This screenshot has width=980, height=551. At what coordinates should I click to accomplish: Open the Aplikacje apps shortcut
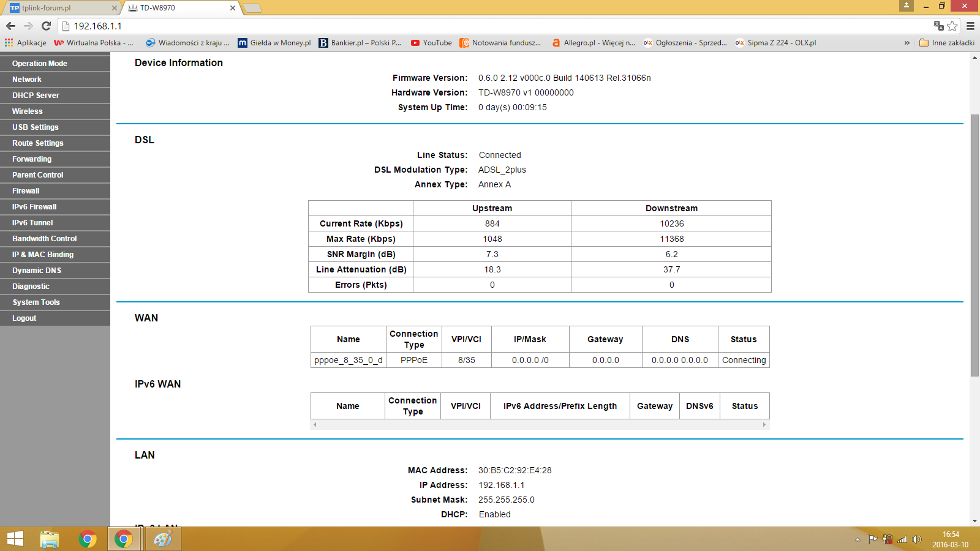tap(26, 43)
